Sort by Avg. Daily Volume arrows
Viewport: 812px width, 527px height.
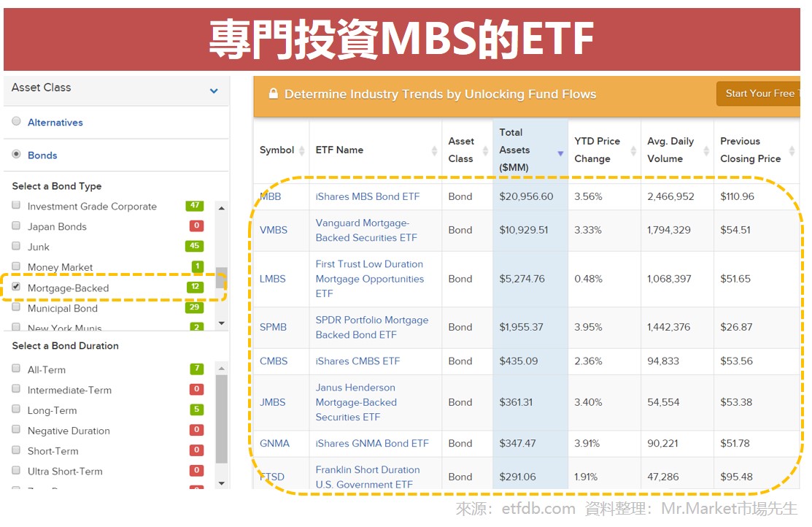706,150
